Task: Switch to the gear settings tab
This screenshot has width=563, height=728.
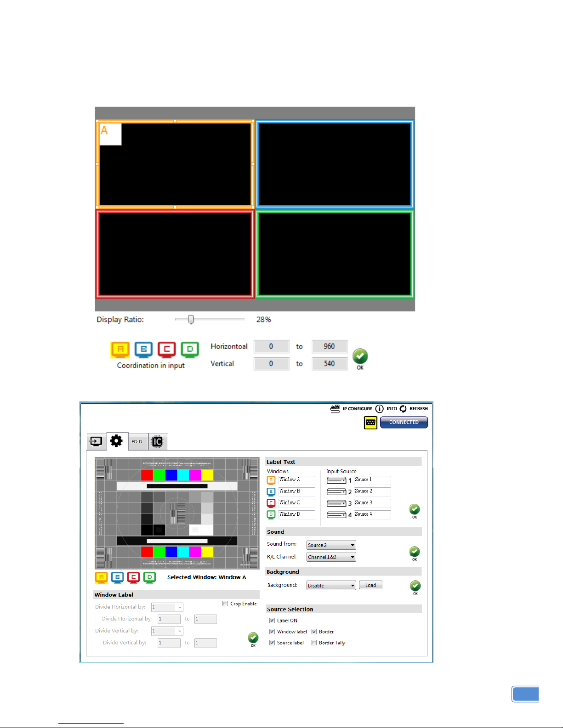Action: pos(117,441)
